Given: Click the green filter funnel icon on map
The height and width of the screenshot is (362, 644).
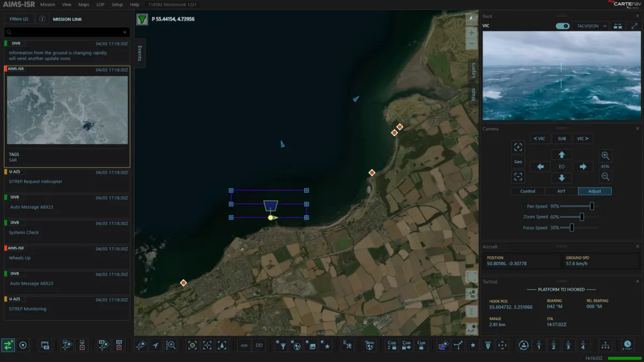Looking at the screenshot, I should [x=142, y=20].
